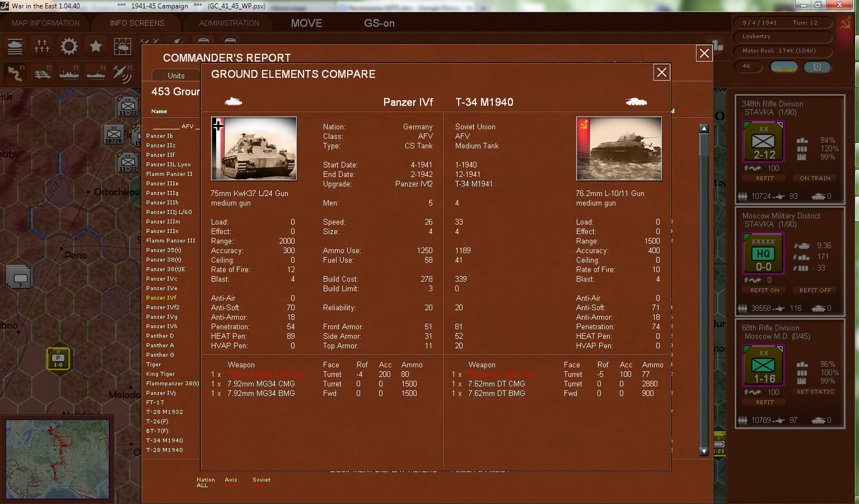Select the F4 amphibious transport icon
The height and width of the screenshot is (504, 859).
tap(96, 73)
